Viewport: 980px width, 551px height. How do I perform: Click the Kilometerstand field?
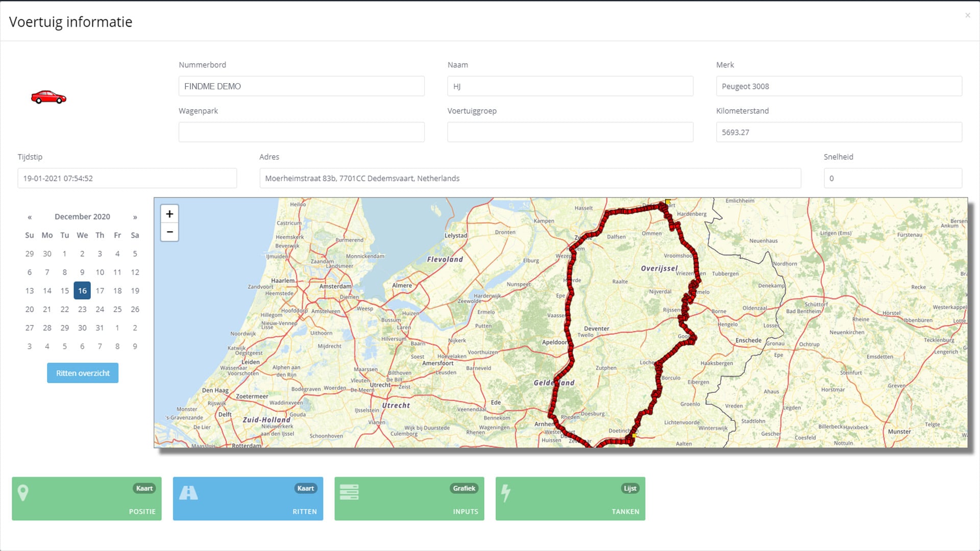click(x=839, y=132)
